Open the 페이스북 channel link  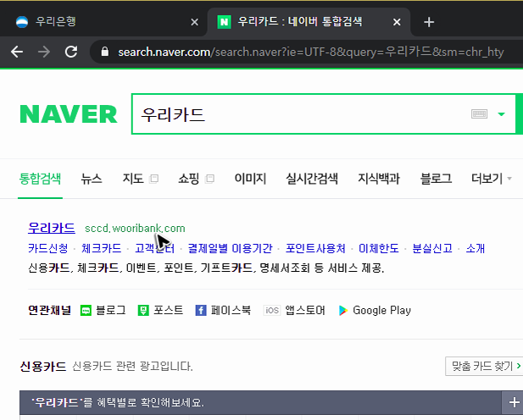[x=231, y=310]
